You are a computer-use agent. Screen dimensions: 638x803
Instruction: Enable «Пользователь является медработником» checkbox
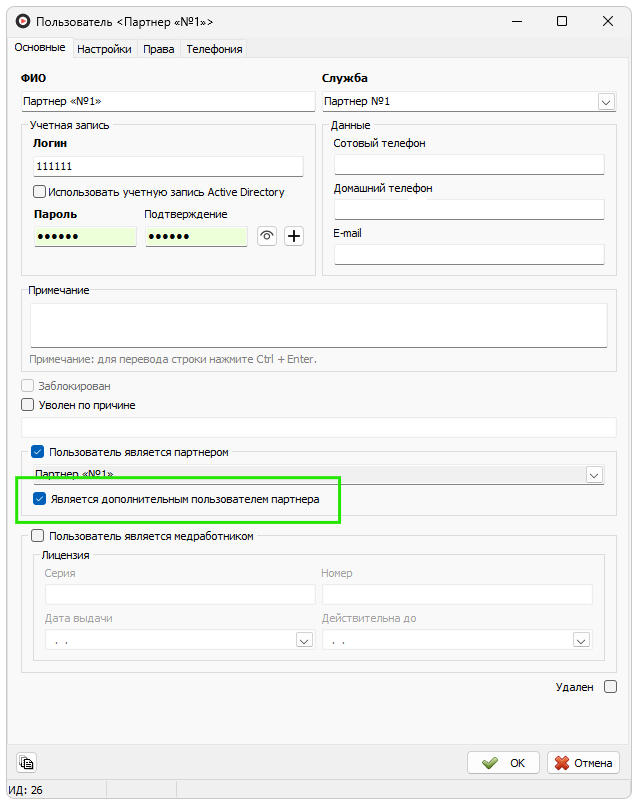coord(38,536)
